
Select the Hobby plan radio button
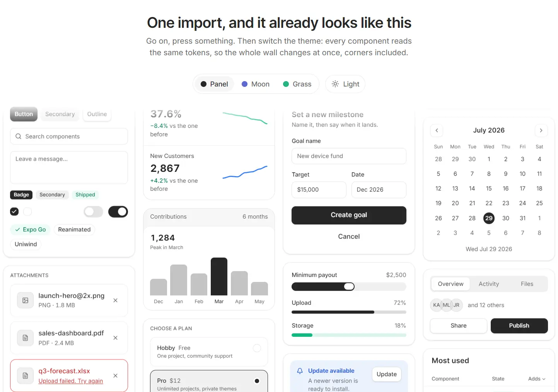pos(257,348)
